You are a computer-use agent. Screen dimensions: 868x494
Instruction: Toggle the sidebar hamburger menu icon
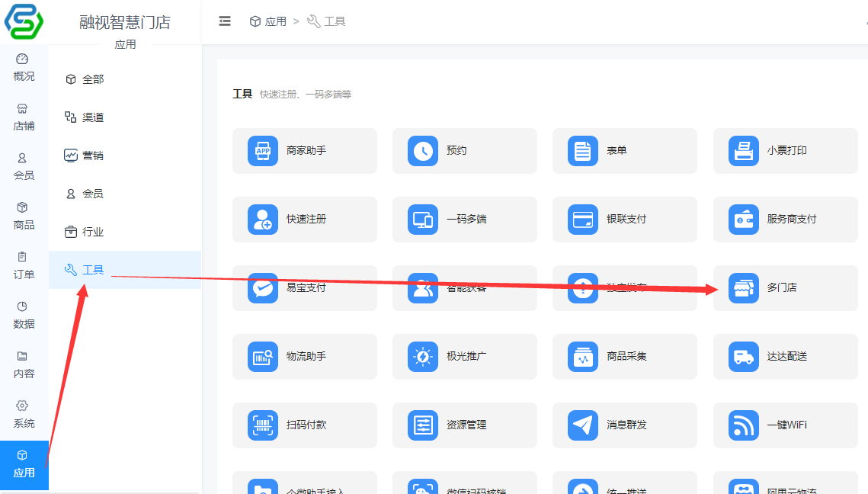point(225,21)
